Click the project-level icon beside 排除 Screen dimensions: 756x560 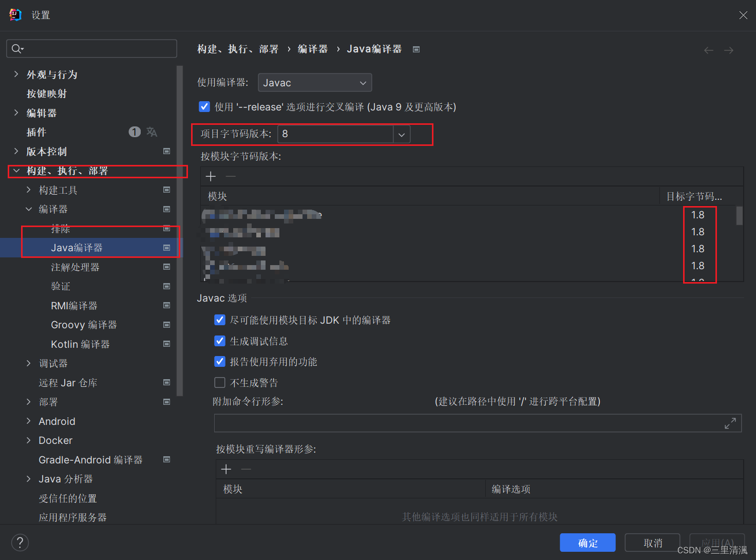pyautogui.click(x=166, y=228)
